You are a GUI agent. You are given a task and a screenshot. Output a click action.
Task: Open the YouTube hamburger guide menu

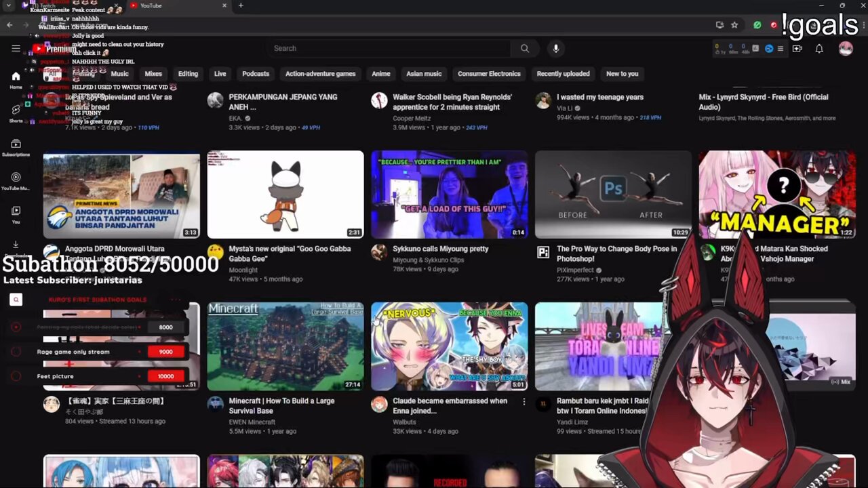click(x=16, y=48)
